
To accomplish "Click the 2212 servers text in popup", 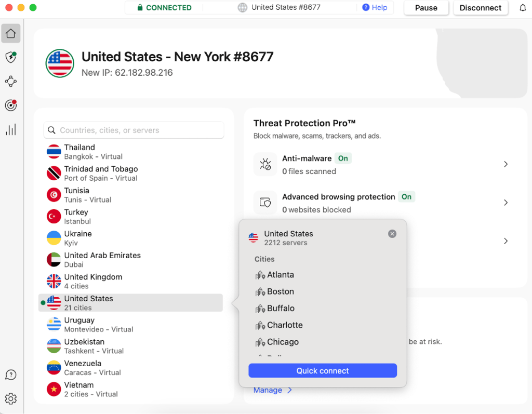I will click(x=286, y=243).
